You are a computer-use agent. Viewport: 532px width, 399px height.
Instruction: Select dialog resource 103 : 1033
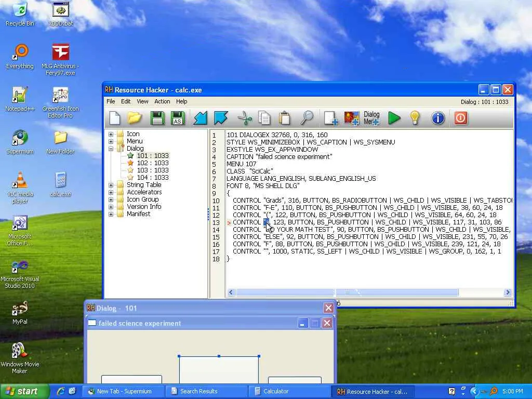point(153,170)
